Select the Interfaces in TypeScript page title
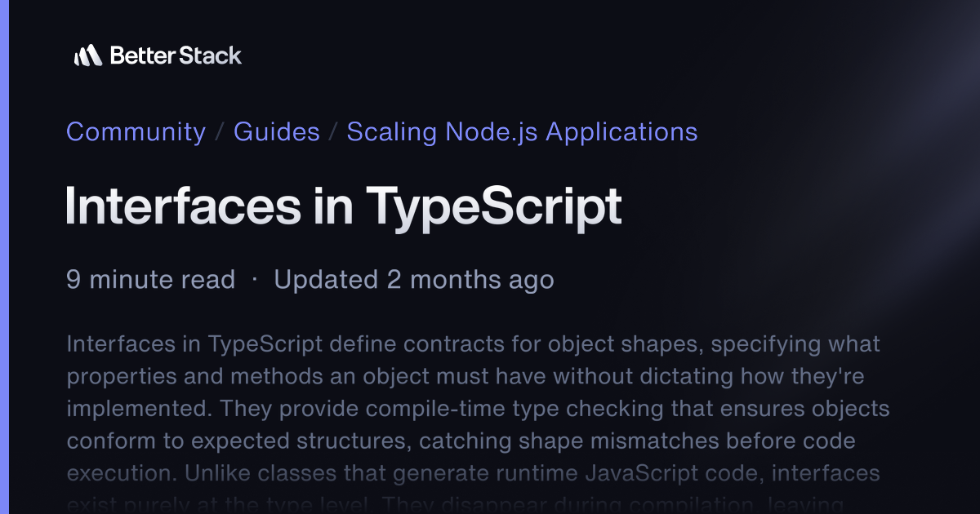Screen dimensions: 980x514 coord(344,206)
